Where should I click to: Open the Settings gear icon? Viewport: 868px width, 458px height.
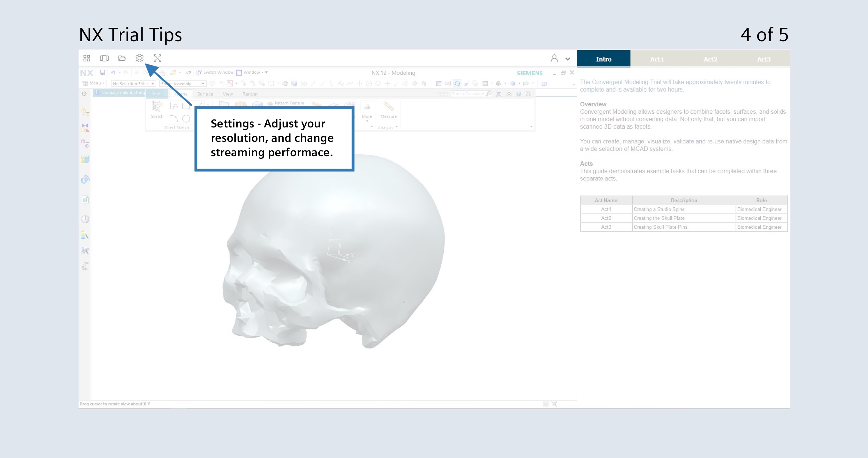coord(140,58)
